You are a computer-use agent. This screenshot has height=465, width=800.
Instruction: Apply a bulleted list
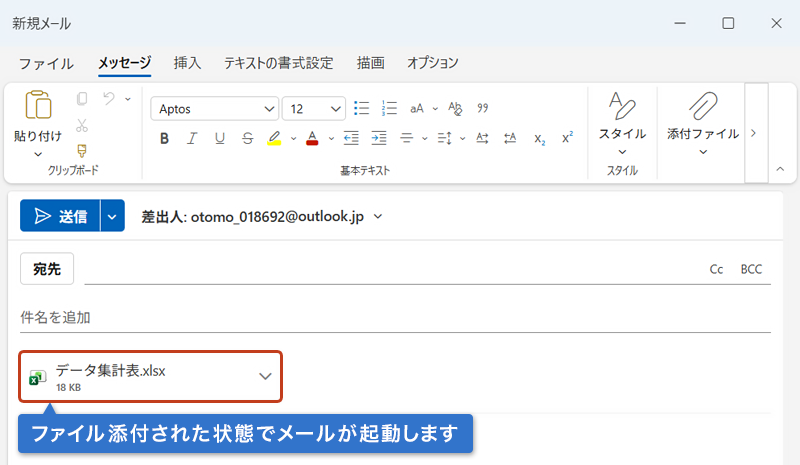(x=361, y=108)
